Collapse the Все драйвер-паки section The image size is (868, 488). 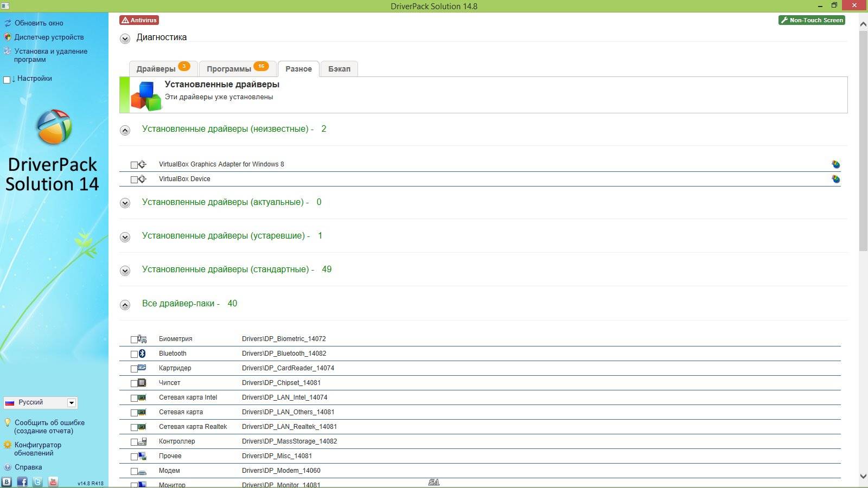125,305
